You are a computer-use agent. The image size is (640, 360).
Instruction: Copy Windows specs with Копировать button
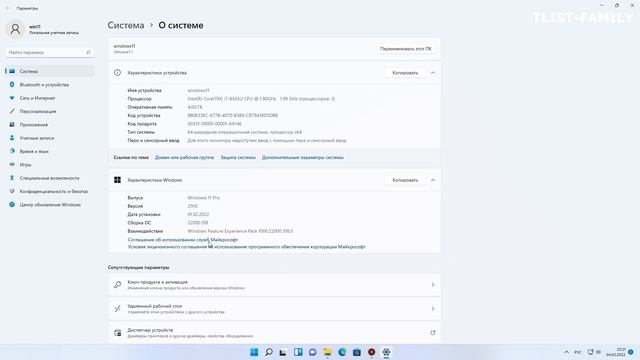[x=405, y=180]
